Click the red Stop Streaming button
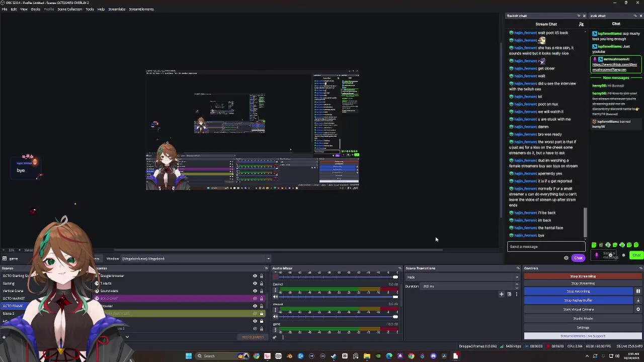The image size is (644, 362). [x=583, y=276]
